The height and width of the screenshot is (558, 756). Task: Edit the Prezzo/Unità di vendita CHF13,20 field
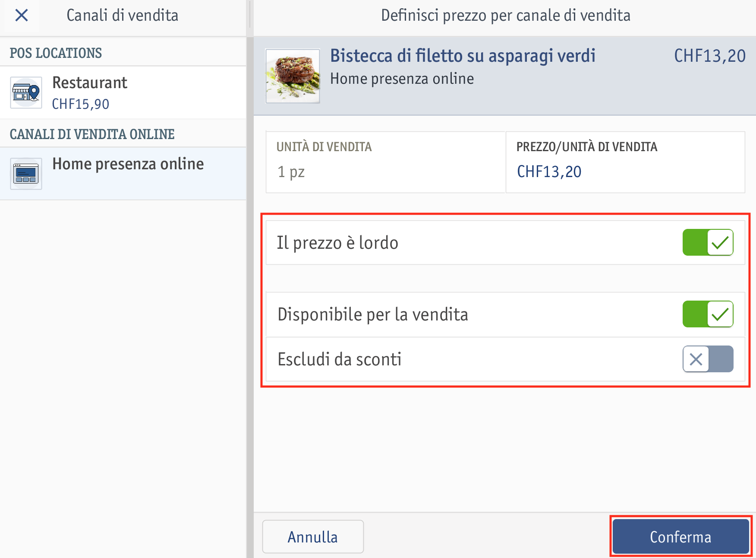(625, 162)
